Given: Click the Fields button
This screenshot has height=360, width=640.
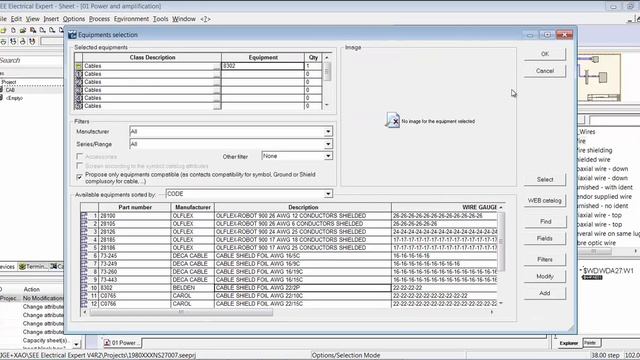Looking at the screenshot, I should [544, 238].
